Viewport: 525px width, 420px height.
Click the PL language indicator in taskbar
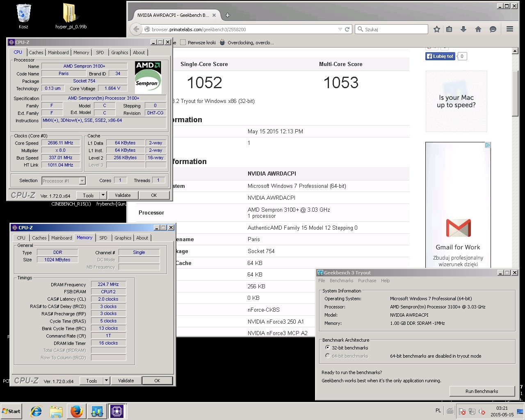[438, 411]
